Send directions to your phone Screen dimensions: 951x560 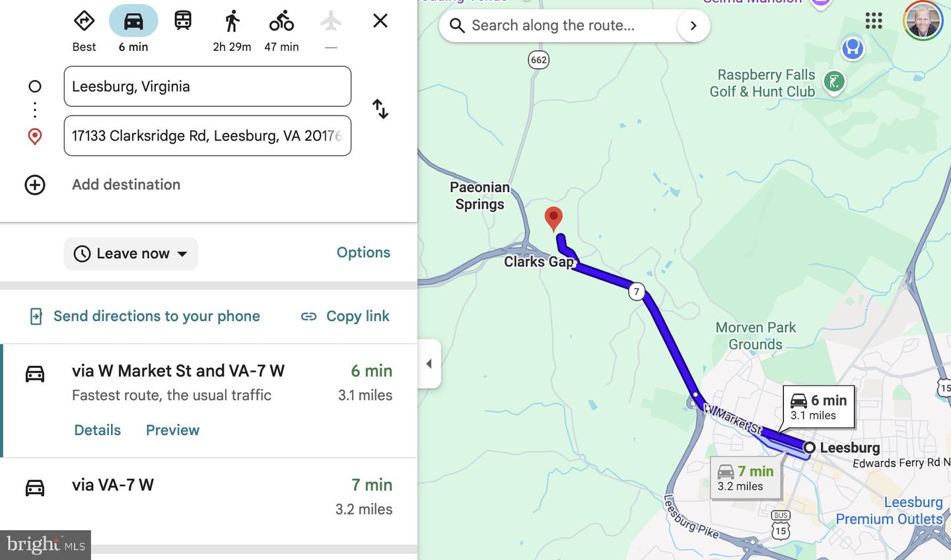pos(145,316)
